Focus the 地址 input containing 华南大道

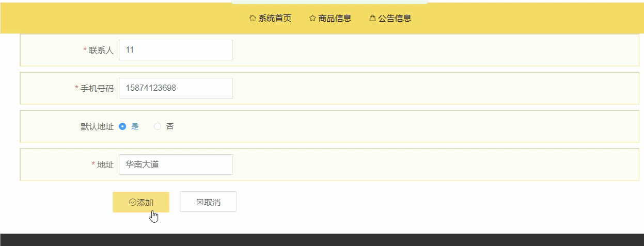pyautogui.click(x=176, y=165)
